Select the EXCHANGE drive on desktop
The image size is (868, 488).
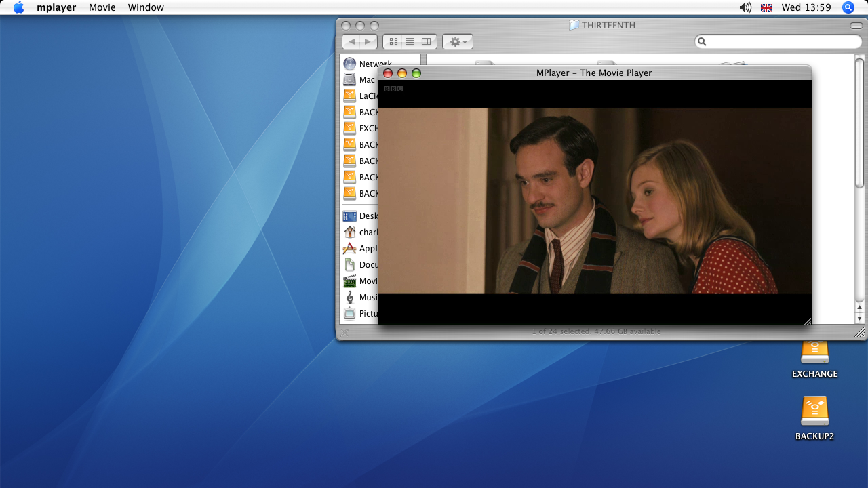click(x=814, y=359)
